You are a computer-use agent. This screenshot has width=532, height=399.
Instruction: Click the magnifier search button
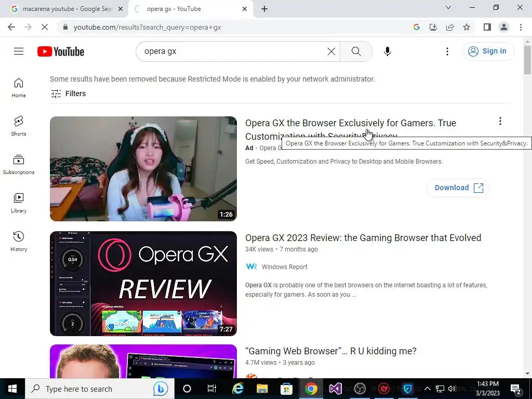tap(356, 51)
